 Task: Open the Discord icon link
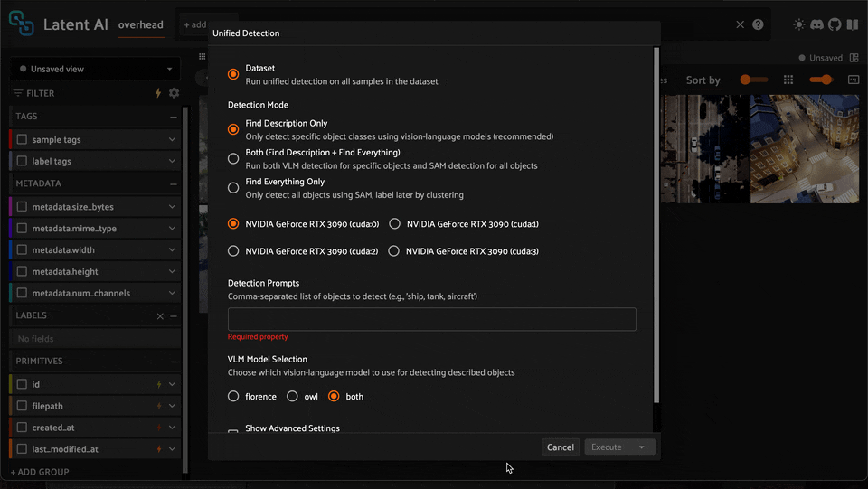[816, 24]
